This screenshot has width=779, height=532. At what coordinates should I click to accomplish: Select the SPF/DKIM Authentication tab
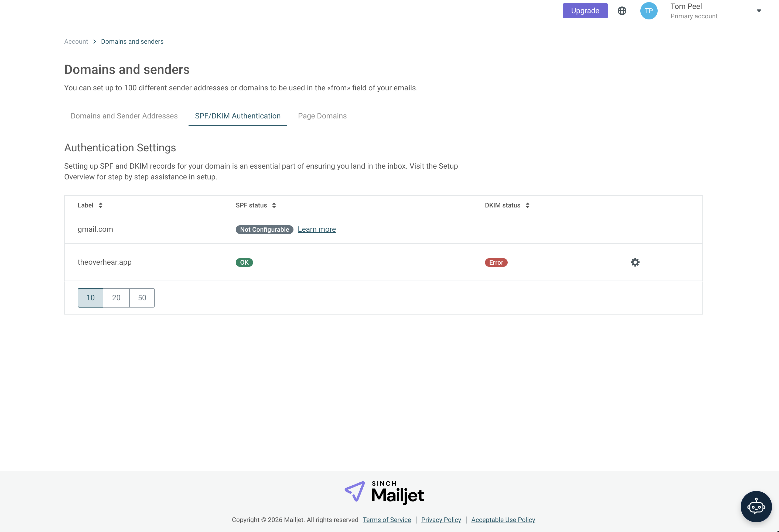tap(238, 116)
